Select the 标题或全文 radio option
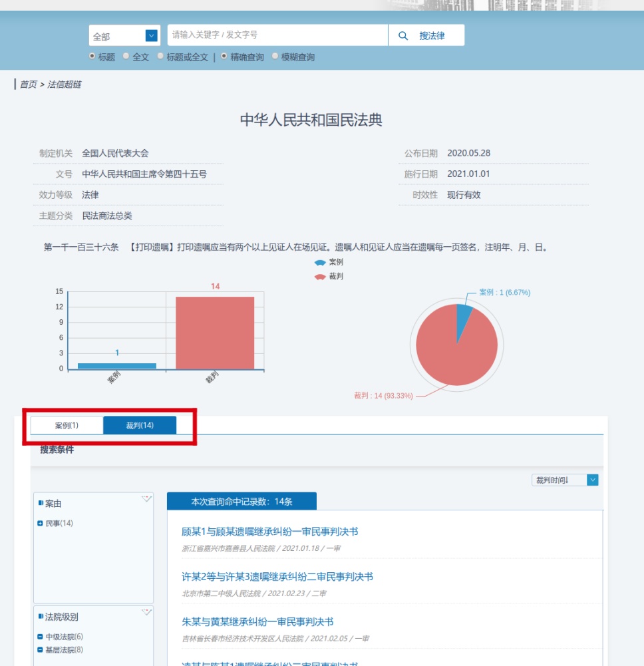Image resolution: width=644 pixels, height=666 pixels. click(x=160, y=57)
